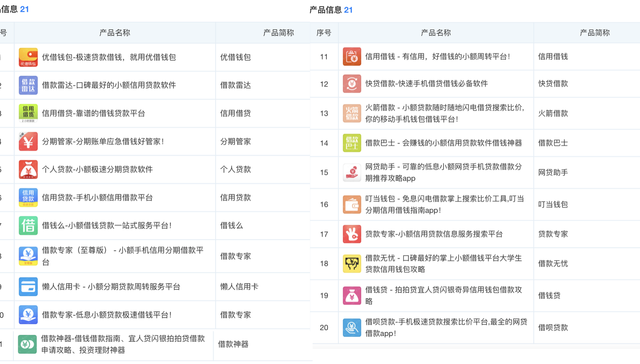Click right table 产品简称 column header
The height and width of the screenshot is (364, 640).
click(594, 33)
